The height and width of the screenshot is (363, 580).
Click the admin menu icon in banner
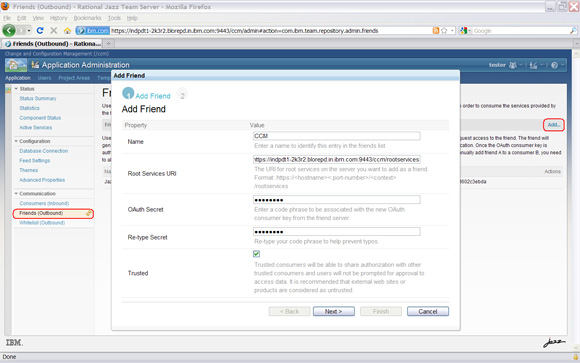point(533,65)
